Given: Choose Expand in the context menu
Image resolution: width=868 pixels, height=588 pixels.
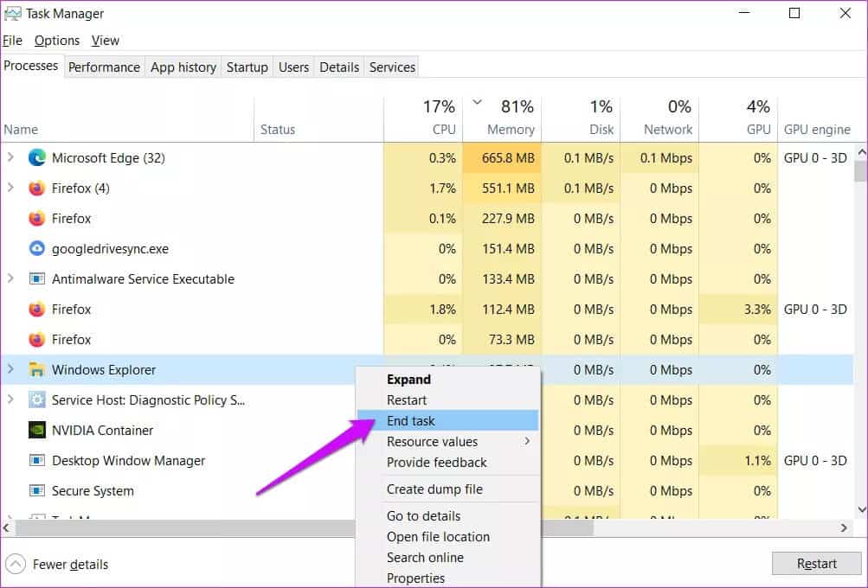Looking at the screenshot, I should (x=447, y=380).
